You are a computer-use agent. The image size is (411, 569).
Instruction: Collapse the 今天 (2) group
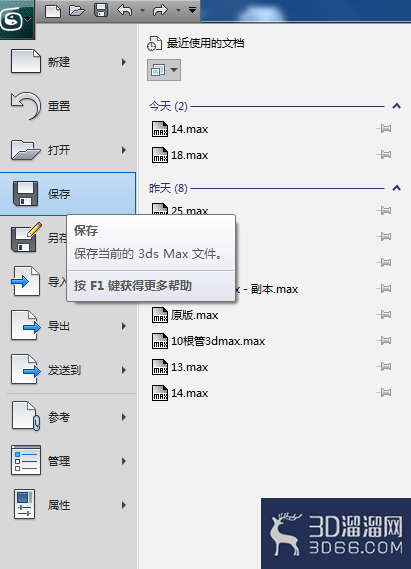point(396,106)
